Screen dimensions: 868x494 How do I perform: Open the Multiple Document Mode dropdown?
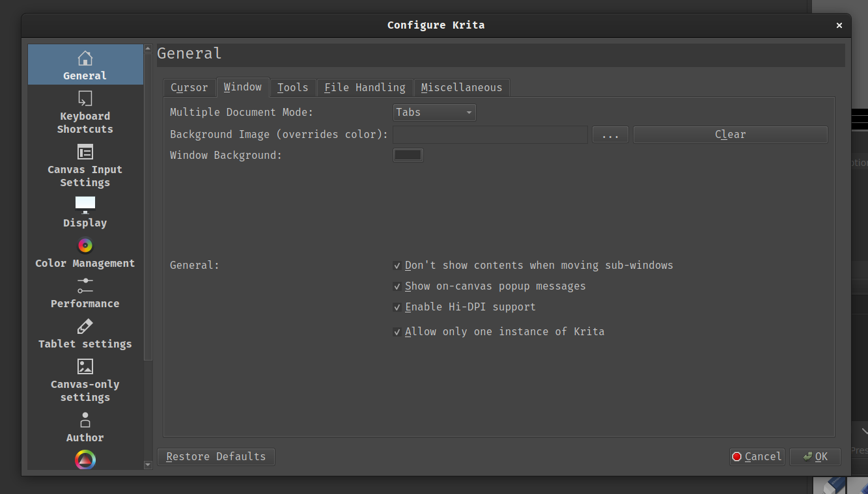click(x=434, y=113)
